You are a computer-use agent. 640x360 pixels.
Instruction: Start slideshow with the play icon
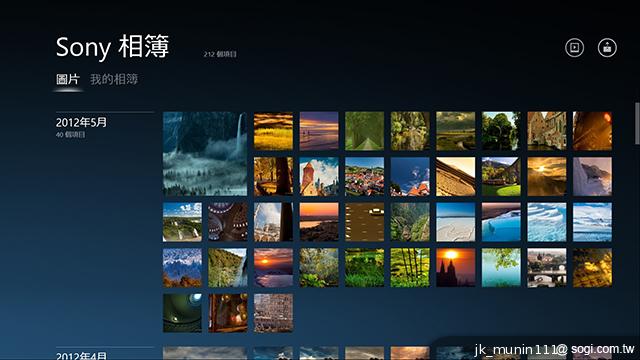(x=574, y=47)
